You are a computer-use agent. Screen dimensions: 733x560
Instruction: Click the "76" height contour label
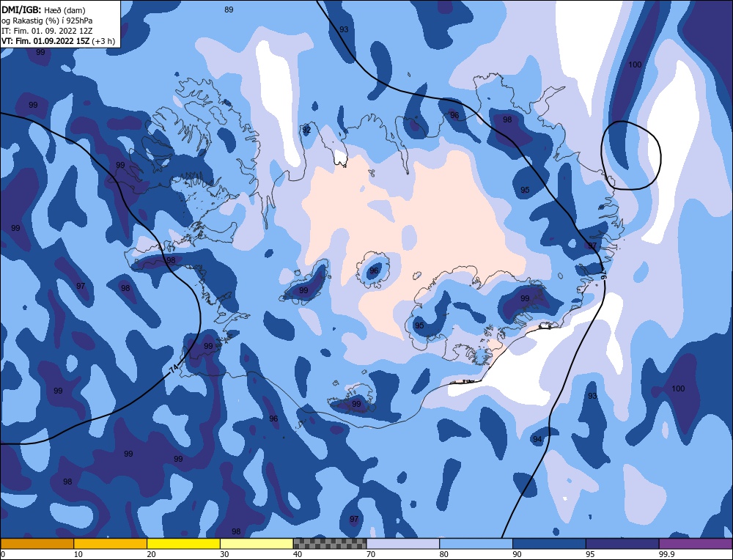603,274
